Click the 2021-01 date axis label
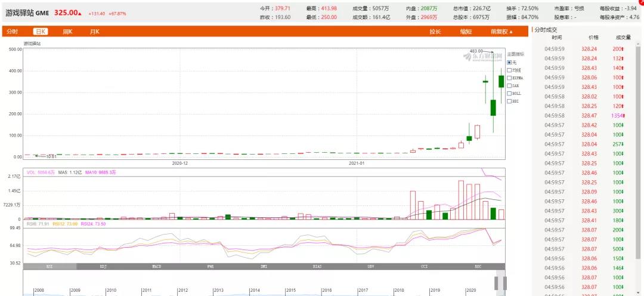Screen dimensions: 644x296 [357, 163]
